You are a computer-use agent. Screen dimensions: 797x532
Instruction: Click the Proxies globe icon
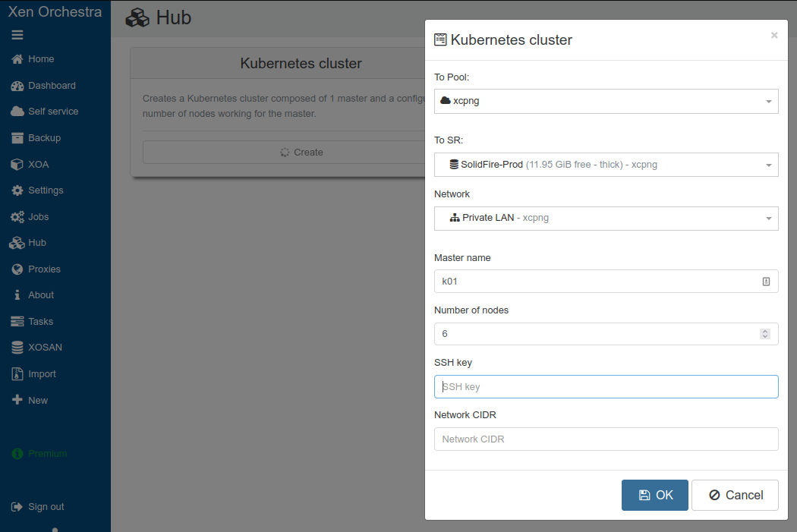[17, 269]
